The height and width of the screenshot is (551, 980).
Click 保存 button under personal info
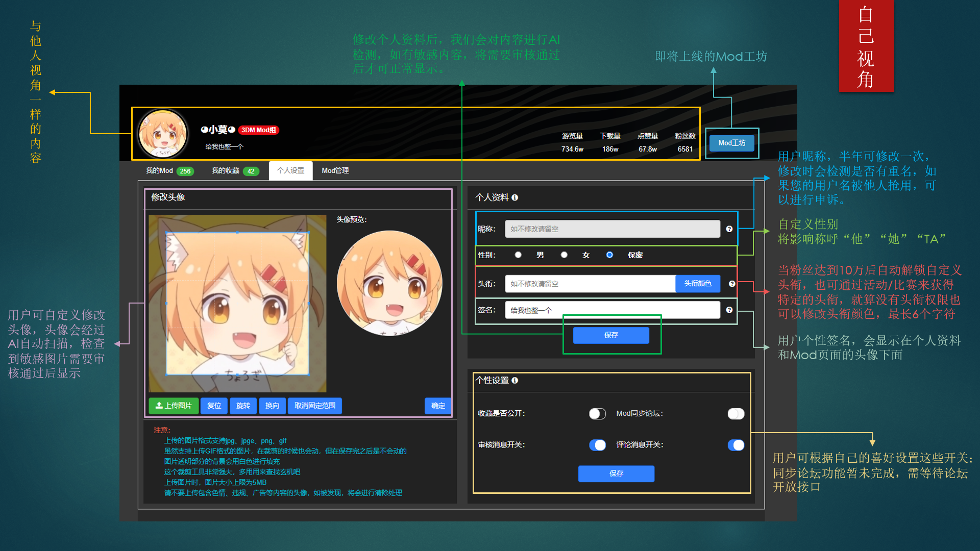tap(611, 335)
